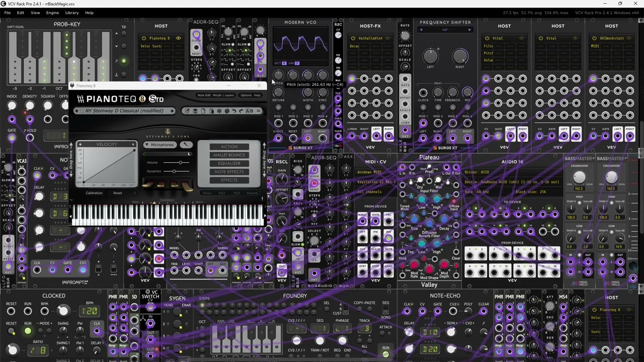
Task: Click the copy icon in Pianoteq toolbar
Action: coord(203,111)
